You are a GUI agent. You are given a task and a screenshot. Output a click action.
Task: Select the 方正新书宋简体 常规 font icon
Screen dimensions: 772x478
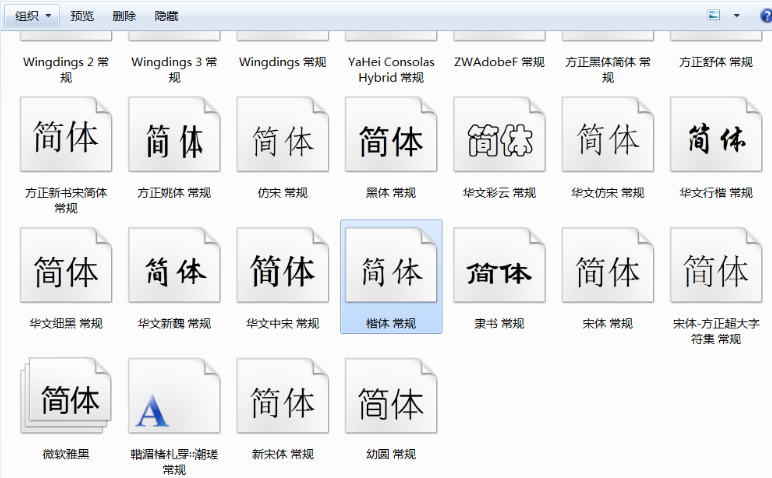tap(66, 134)
